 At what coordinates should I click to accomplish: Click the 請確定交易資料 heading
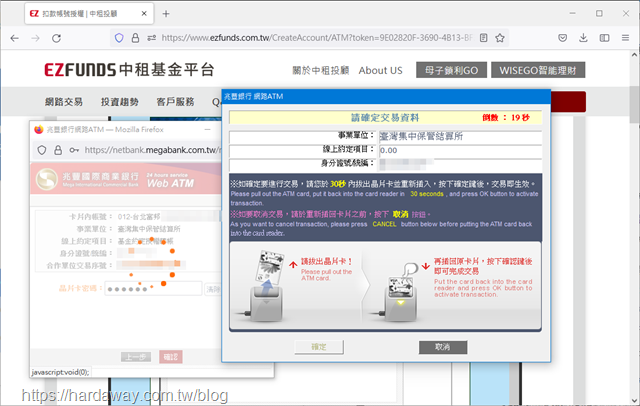[x=385, y=118]
